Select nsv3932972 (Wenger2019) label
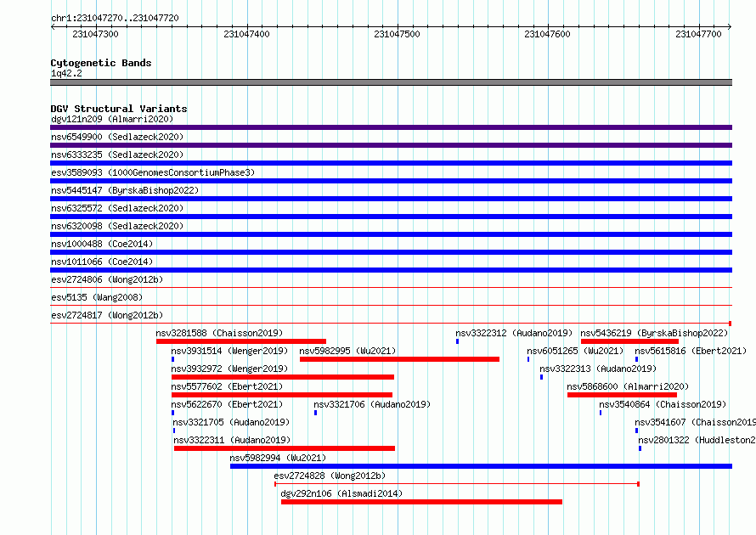 tap(229, 369)
